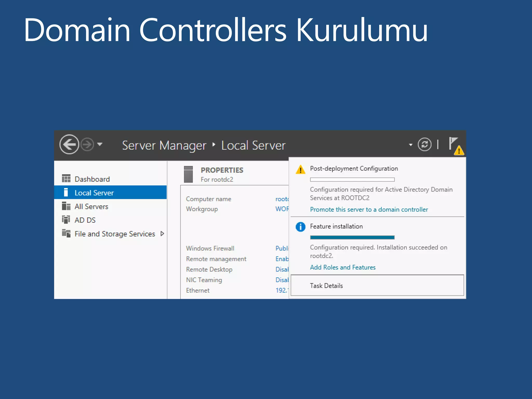Click the 'Computer name' label
This screenshot has width=532, height=399.
(209, 199)
